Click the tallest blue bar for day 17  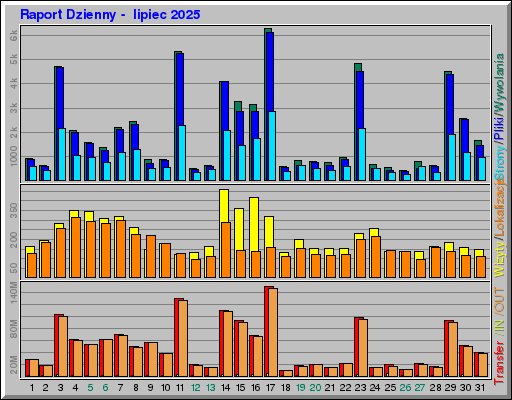270,72
